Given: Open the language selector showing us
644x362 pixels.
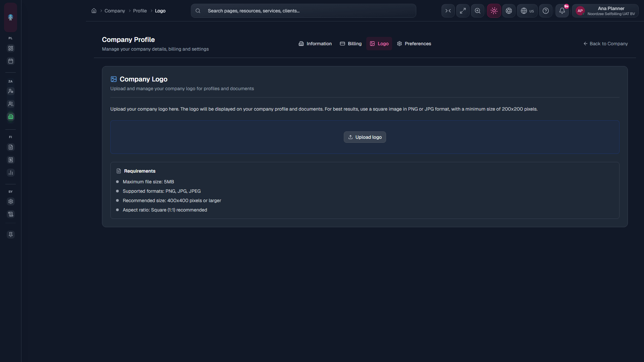Looking at the screenshot, I should point(527,11).
